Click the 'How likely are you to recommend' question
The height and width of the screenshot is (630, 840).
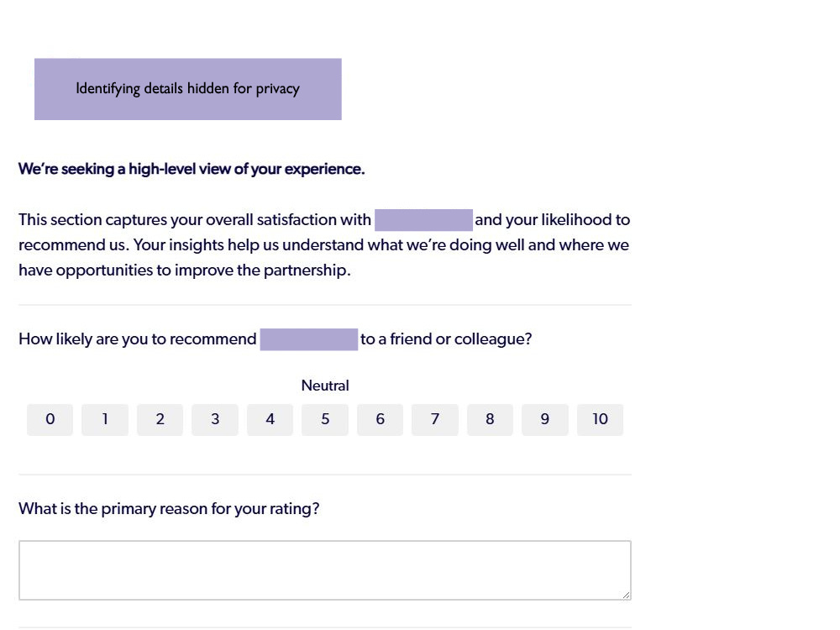tap(276, 339)
